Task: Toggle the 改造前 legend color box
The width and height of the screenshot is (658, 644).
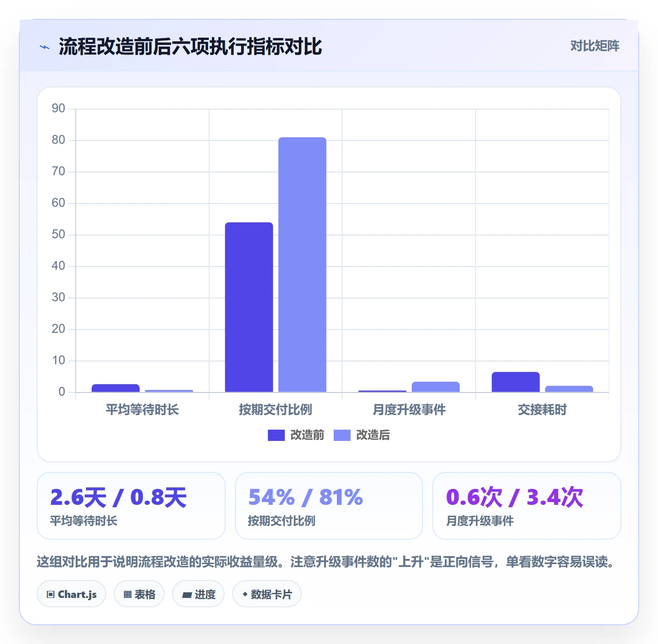Action: tap(276, 435)
